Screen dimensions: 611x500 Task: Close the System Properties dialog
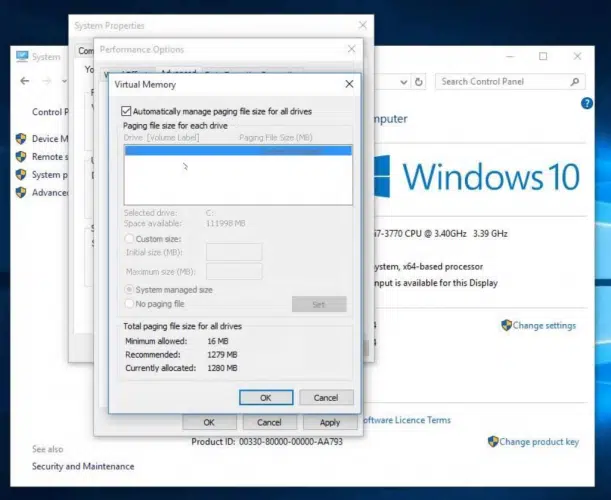pyautogui.click(x=363, y=25)
